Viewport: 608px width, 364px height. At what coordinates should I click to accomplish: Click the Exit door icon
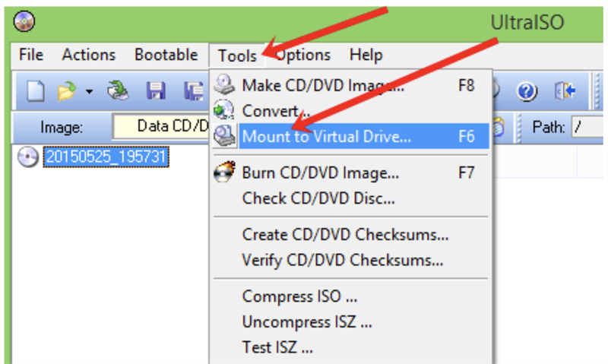565,93
